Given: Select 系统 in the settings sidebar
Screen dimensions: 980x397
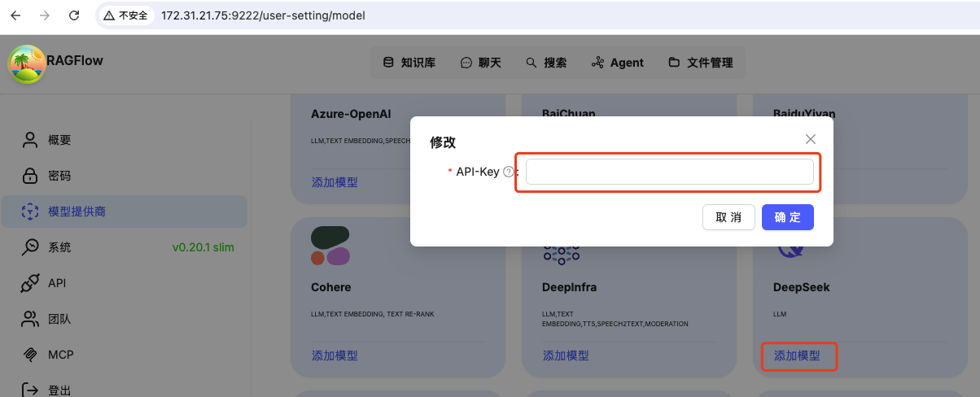Looking at the screenshot, I should [x=124, y=247].
